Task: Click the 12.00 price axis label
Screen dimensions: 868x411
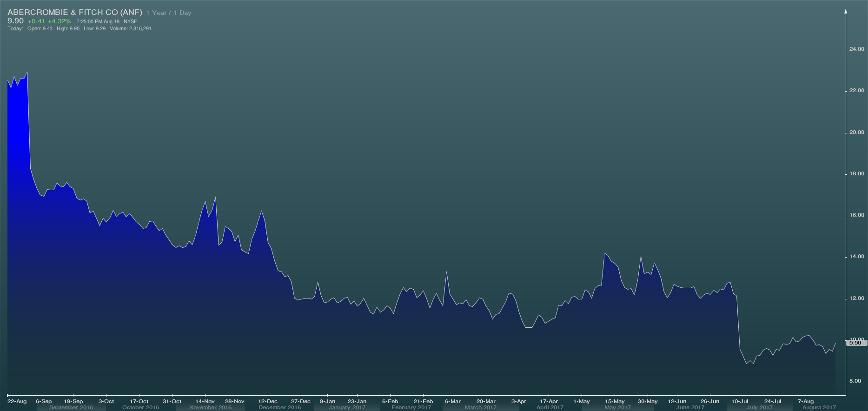Action: [857, 298]
